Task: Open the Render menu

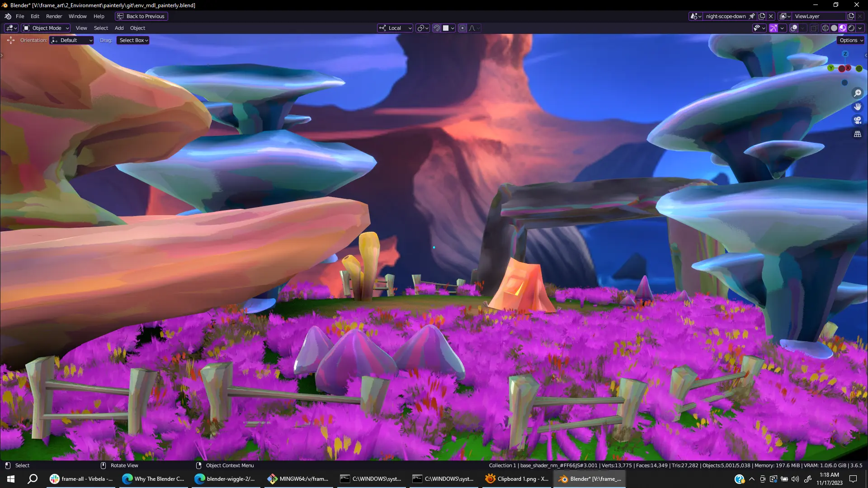Action: [x=54, y=16]
